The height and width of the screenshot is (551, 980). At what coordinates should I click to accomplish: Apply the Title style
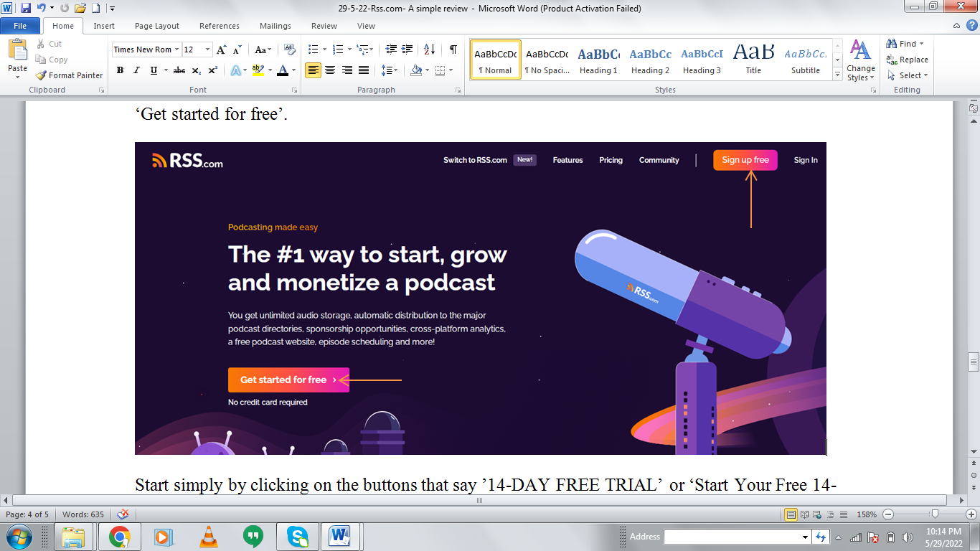(753, 60)
